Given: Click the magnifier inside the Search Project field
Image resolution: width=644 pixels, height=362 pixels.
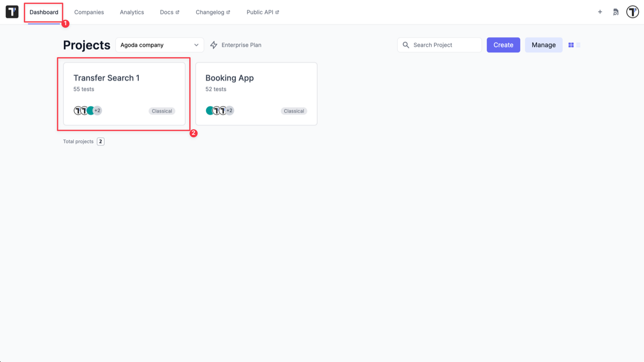Looking at the screenshot, I should [406, 45].
